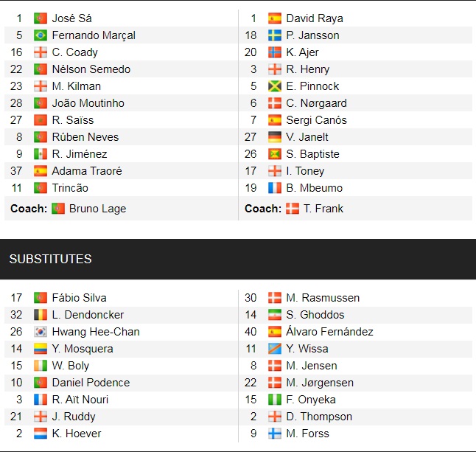Click the SUBSTITUTES section header
The height and width of the screenshot is (452, 476).
(50, 259)
